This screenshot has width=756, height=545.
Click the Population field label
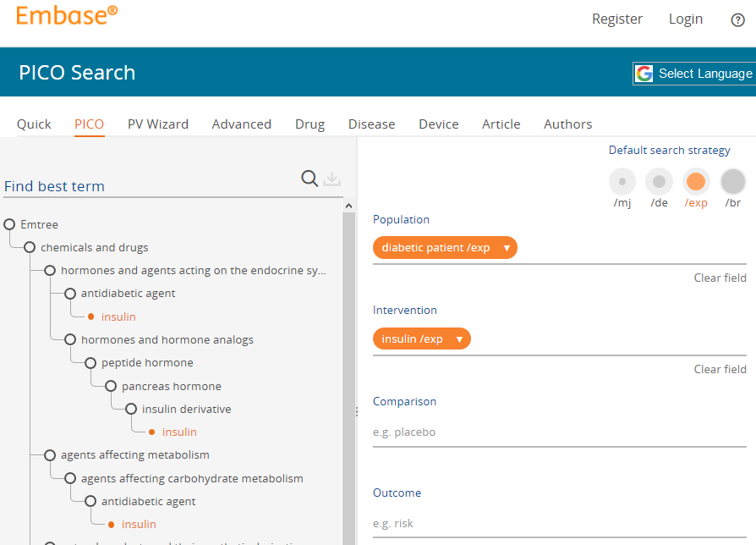[401, 219]
